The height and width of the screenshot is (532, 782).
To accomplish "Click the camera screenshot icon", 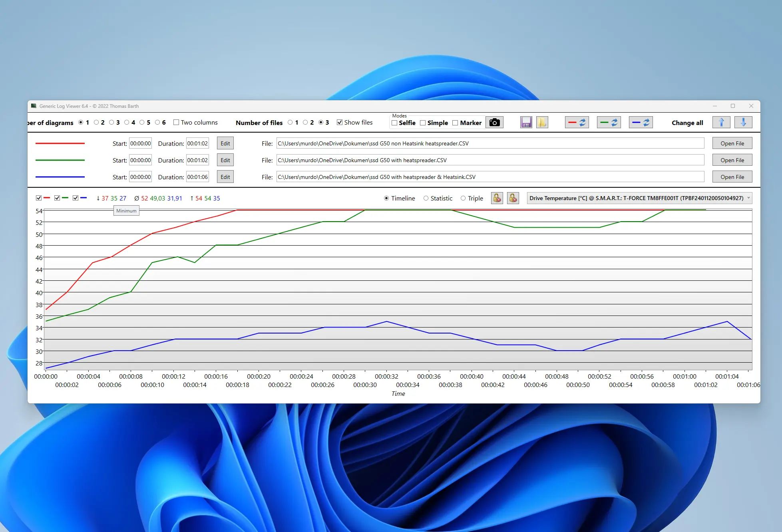I will (x=494, y=123).
